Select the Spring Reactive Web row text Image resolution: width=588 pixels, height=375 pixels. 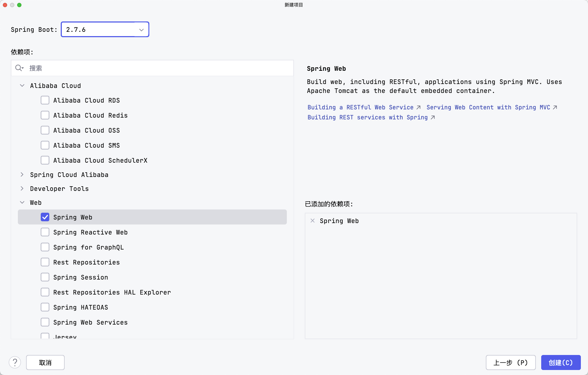click(90, 232)
